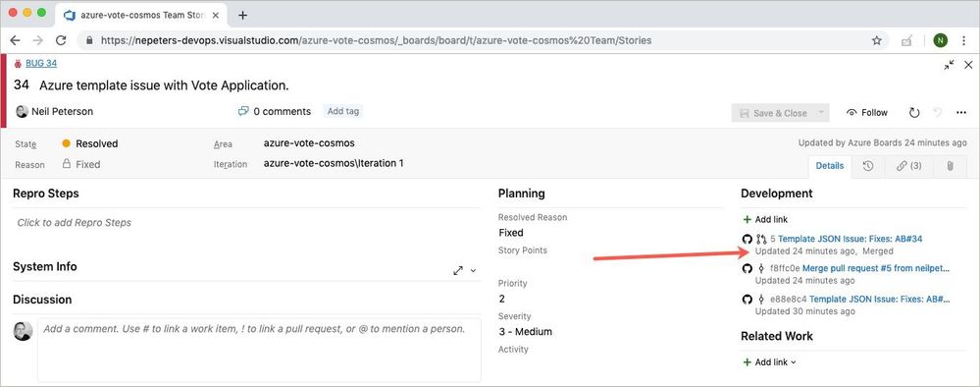Select the azure-vote-cosmos Team Stories browser tab
Image resolution: width=980 pixels, height=387 pixels.
(140, 15)
